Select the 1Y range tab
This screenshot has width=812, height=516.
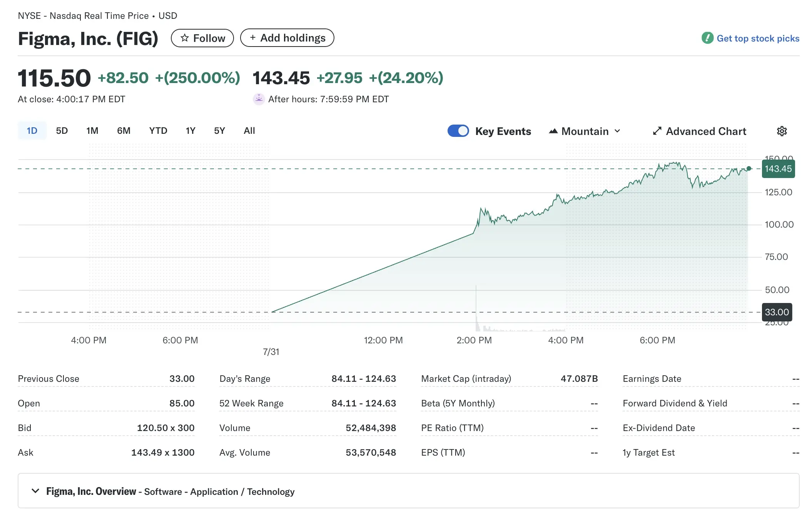click(190, 131)
